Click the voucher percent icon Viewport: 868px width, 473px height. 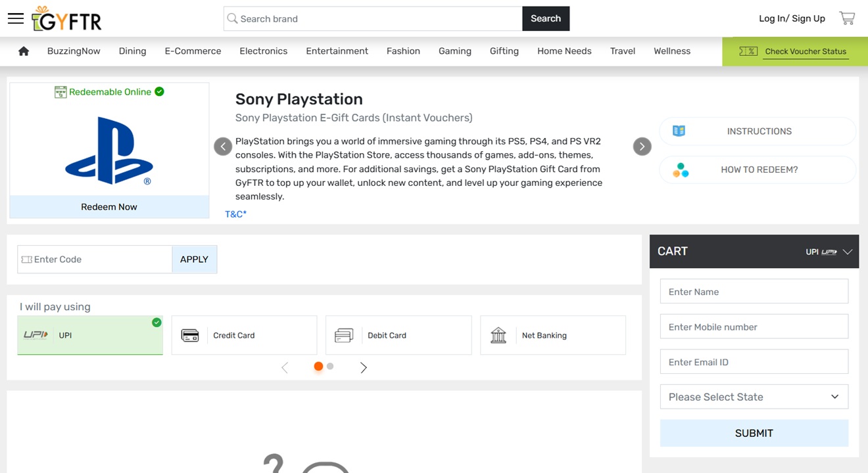point(748,51)
